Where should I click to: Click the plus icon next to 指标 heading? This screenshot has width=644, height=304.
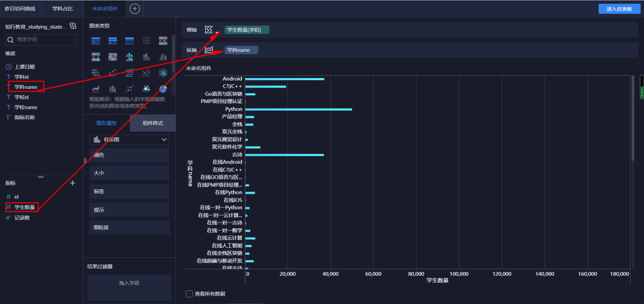point(72,183)
